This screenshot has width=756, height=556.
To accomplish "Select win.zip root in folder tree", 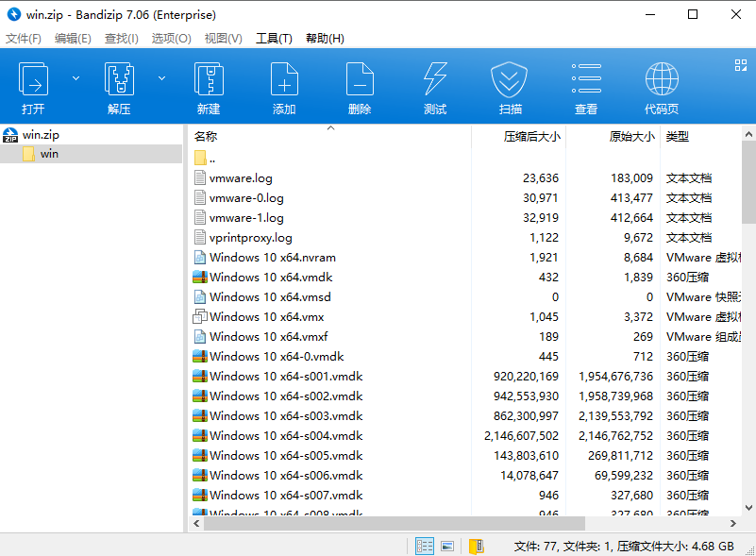I will [41, 135].
